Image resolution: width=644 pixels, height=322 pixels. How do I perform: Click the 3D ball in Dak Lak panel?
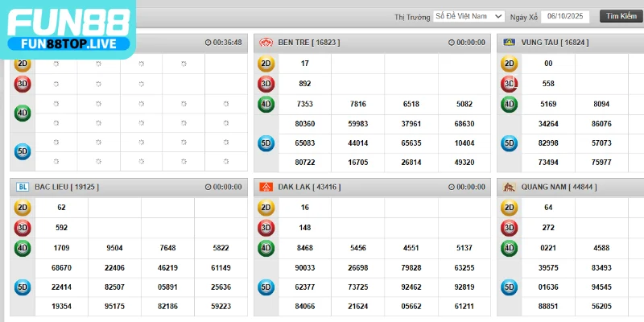(266, 228)
